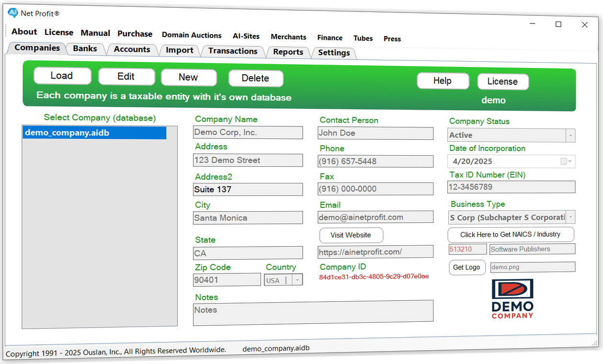The image size is (603, 364).
Task: Click the copyright Ouslan, Inc. status text
Action: (116, 352)
